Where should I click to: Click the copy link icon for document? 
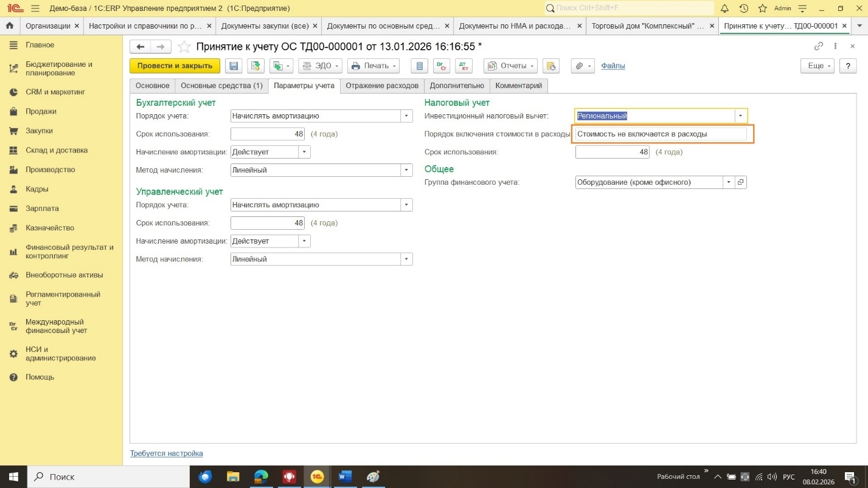[819, 47]
